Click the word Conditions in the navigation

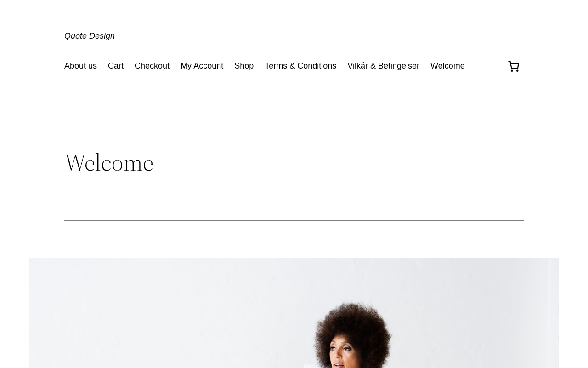[x=317, y=66]
